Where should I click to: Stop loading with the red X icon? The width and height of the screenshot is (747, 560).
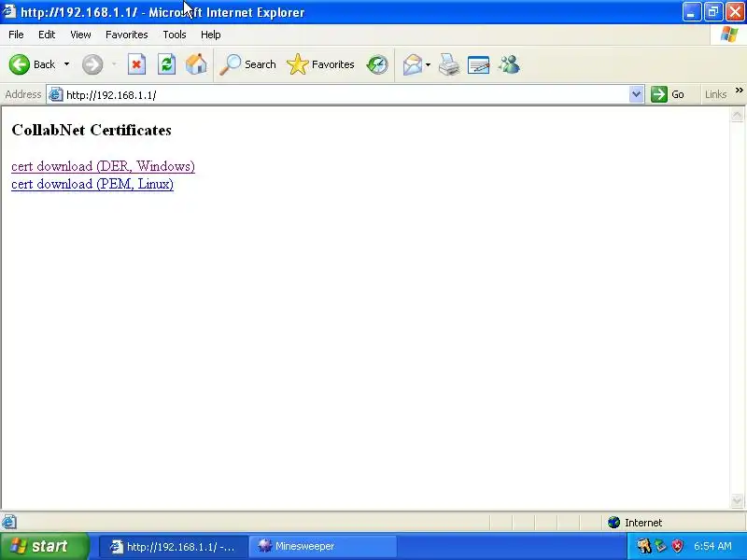136,64
